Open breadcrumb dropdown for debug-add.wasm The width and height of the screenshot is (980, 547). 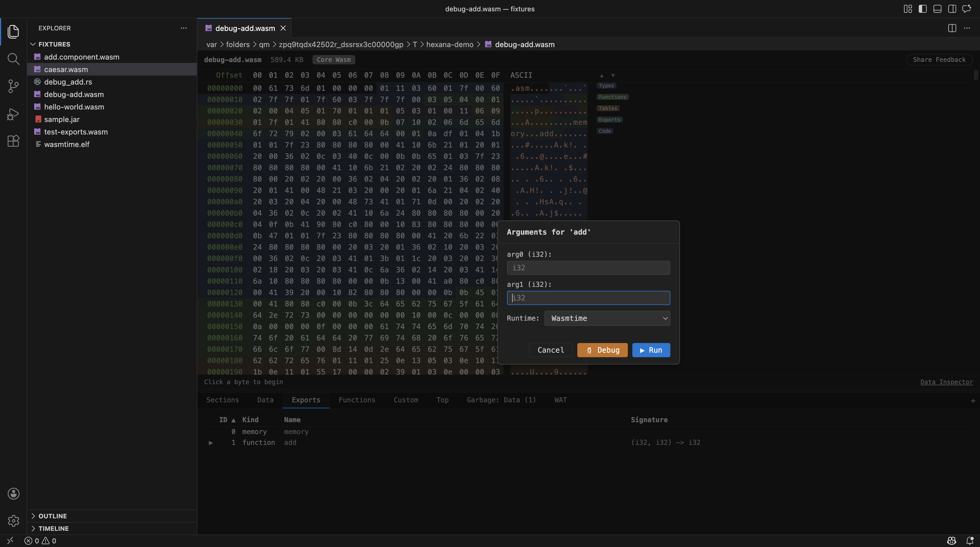click(x=525, y=45)
